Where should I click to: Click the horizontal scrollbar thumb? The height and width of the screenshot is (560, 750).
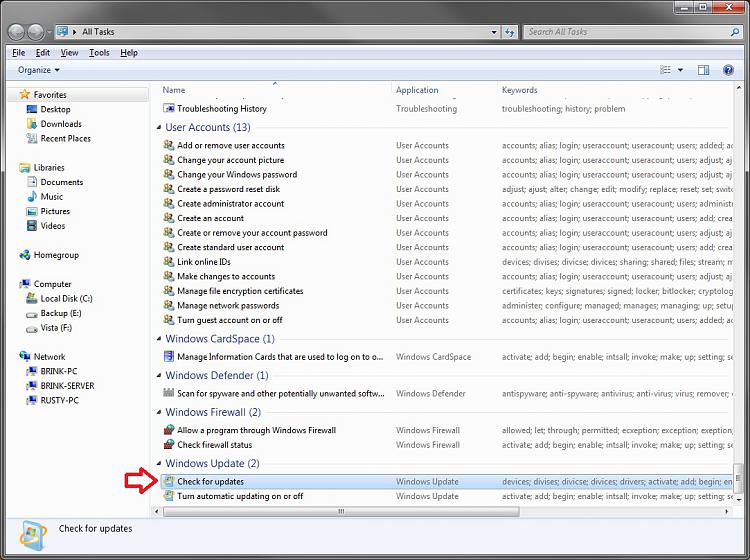tap(341, 512)
